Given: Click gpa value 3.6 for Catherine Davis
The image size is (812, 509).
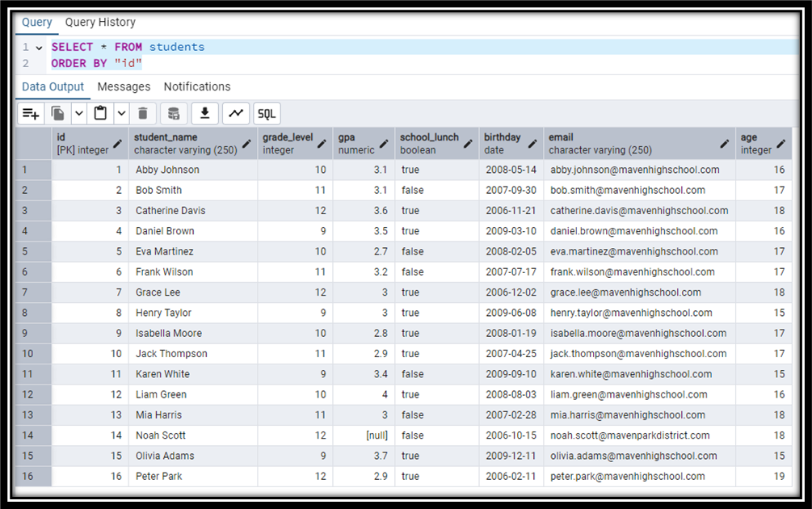Looking at the screenshot, I should click(x=364, y=210).
